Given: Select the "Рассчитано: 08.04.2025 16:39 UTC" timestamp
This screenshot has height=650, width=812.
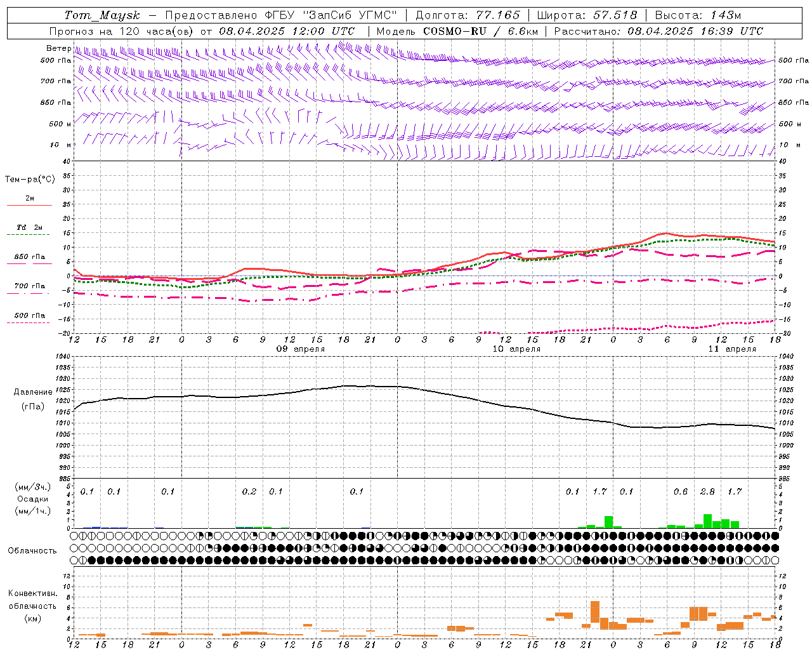Looking at the screenshot, I should (x=658, y=31).
